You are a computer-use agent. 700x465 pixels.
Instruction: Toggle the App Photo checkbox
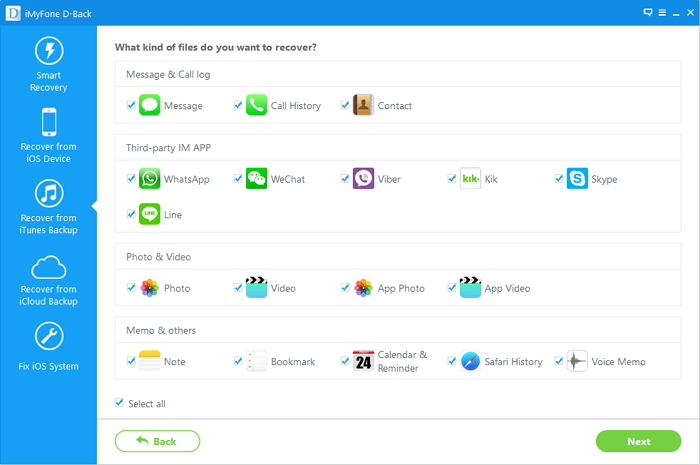click(345, 287)
